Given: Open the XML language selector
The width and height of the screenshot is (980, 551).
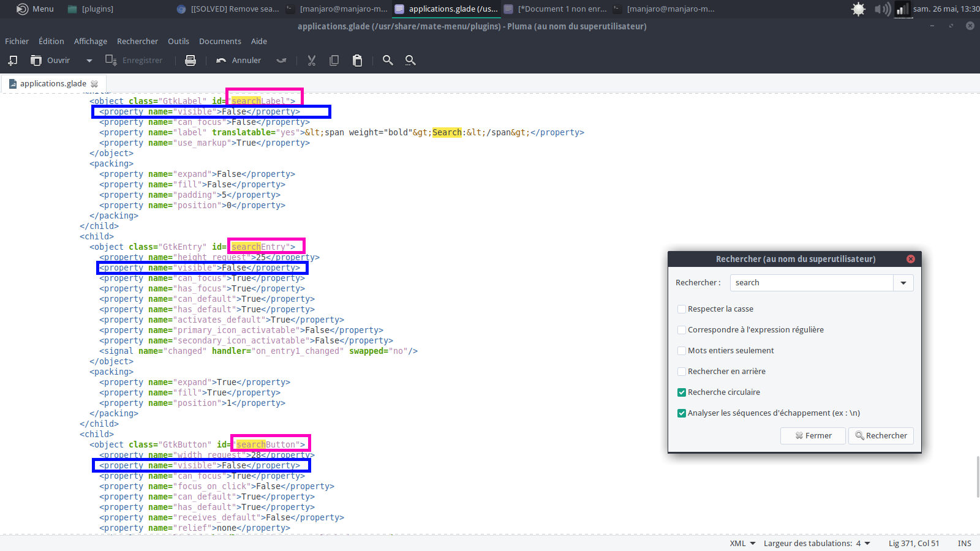Looking at the screenshot, I should pos(742,543).
